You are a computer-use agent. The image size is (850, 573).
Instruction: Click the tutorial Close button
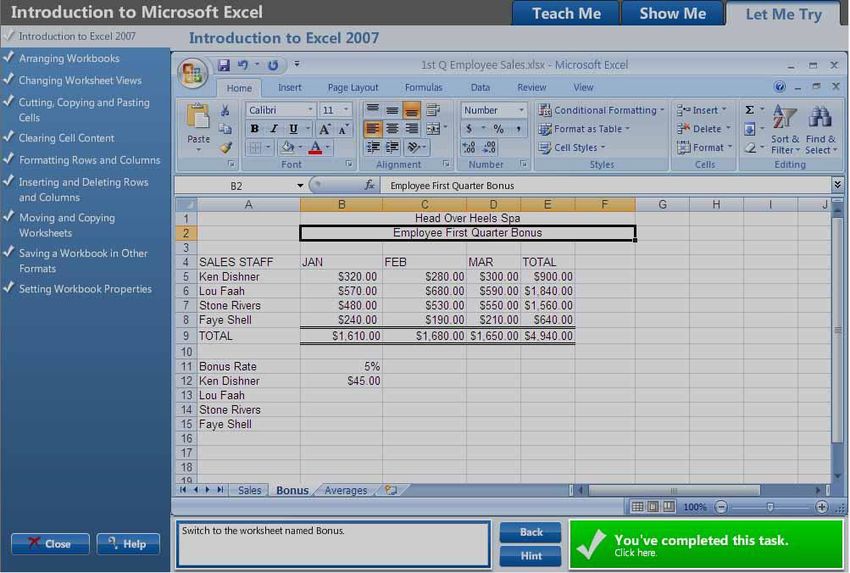pyautogui.click(x=50, y=543)
